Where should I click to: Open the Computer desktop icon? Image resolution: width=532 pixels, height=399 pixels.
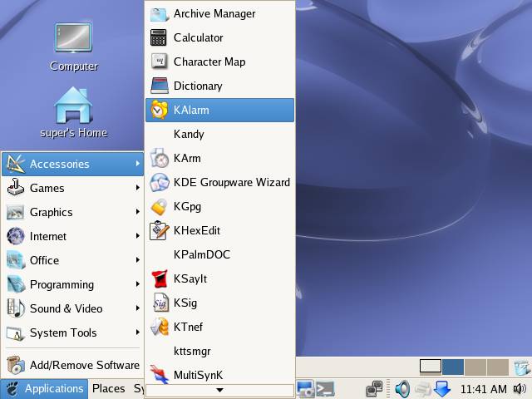[x=73, y=46]
